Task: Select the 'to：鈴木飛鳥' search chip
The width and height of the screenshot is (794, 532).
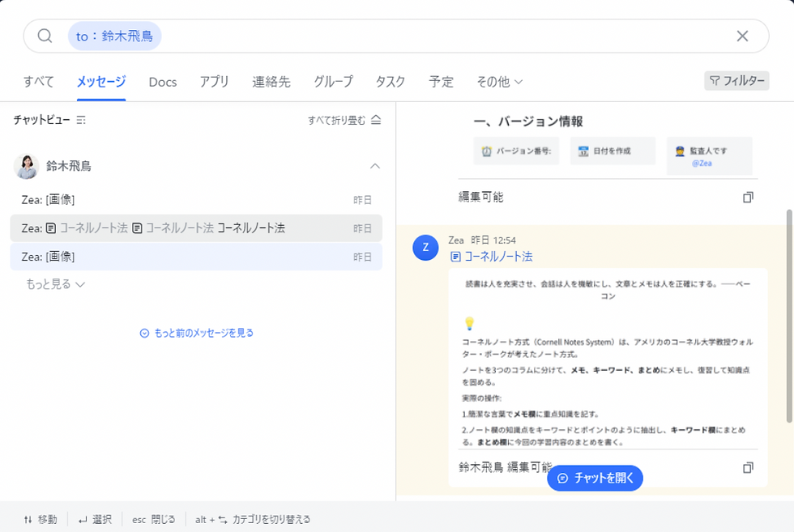Action: [114, 36]
